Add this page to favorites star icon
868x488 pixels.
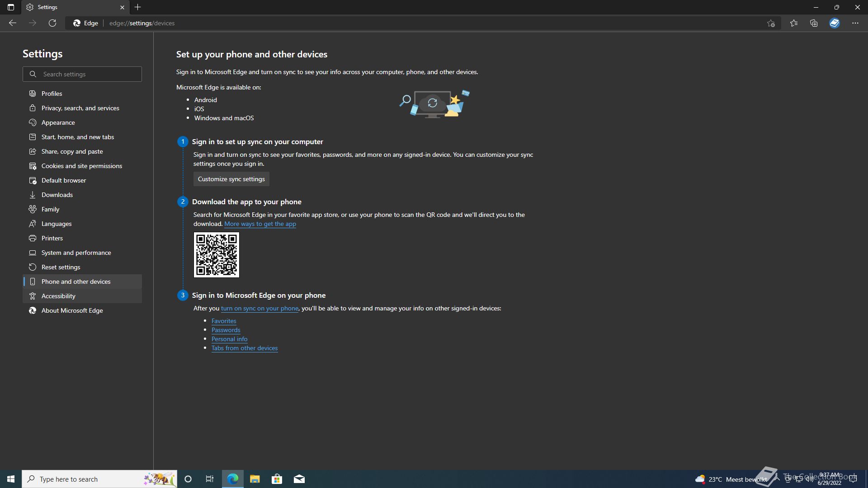coord(771,23)
